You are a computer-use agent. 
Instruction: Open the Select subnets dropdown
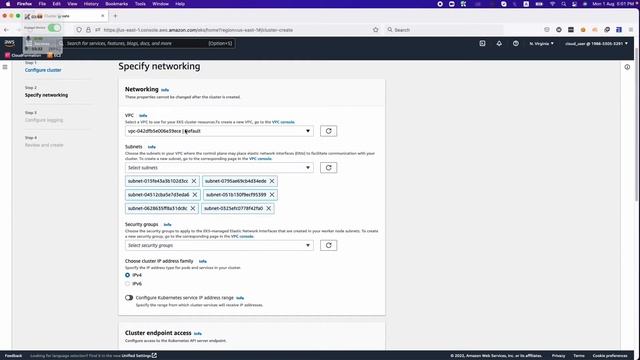[x=219, y=168]
